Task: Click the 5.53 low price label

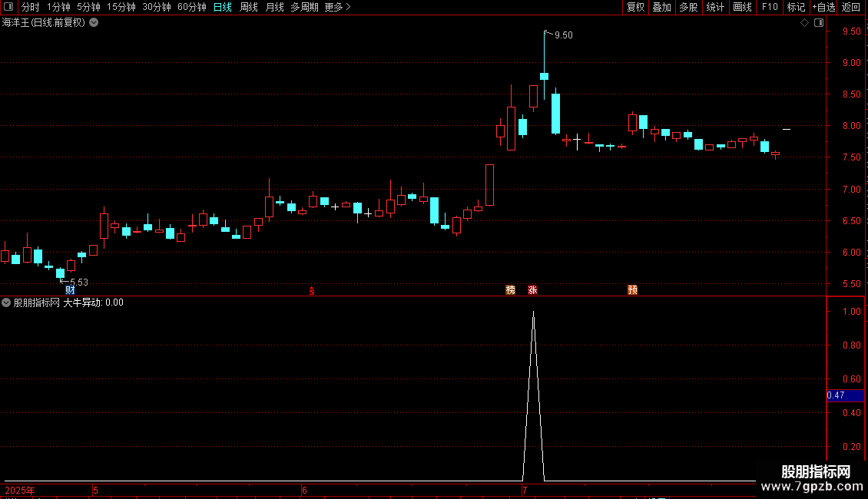Action: pyautogui.click(x=78, y=283)
